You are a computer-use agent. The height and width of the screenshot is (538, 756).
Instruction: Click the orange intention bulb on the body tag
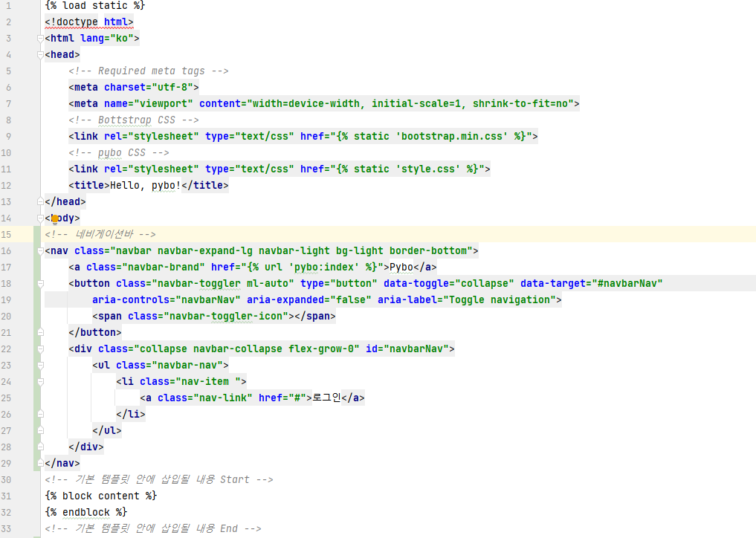pyautogui.click(x=55, y=219)
